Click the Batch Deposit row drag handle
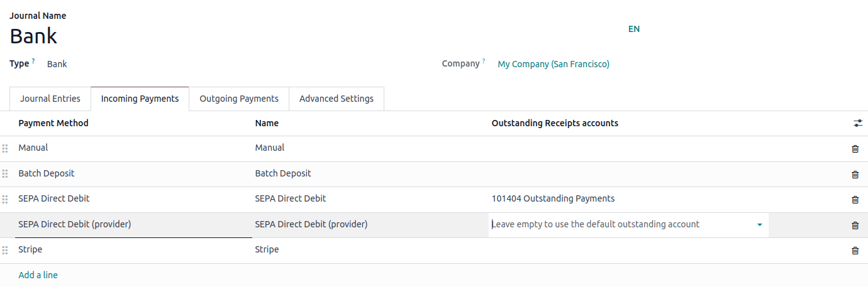 [5, 174]
